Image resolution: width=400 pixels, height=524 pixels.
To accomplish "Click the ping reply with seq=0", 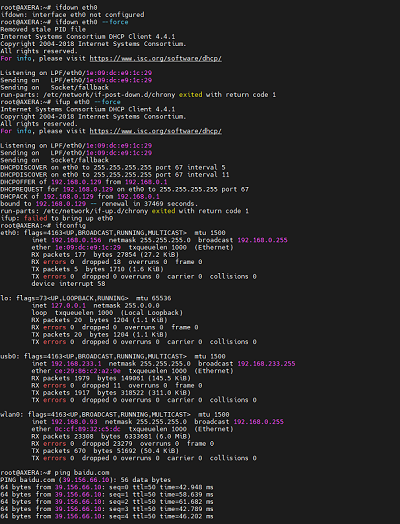I will coord(107,487).
